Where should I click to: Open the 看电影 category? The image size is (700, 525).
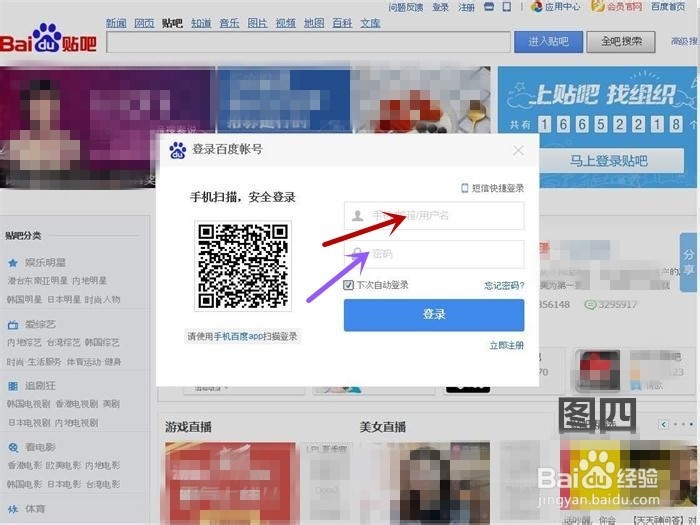40,447
